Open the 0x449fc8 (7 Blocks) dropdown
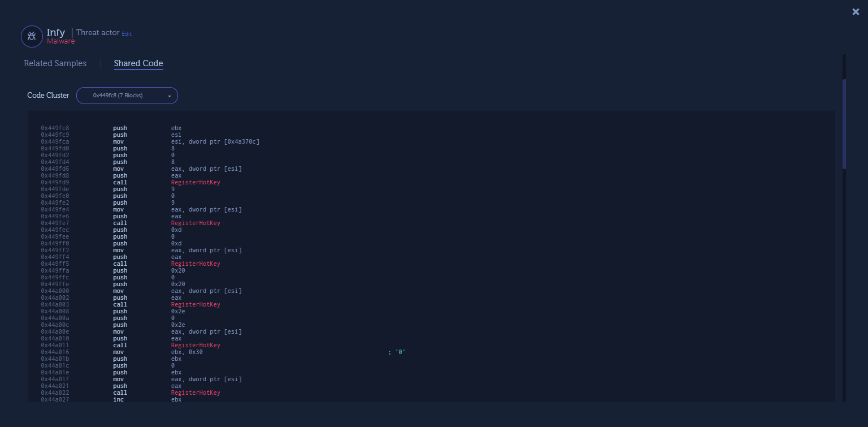The height and width of the screenshot is (427, 868). coord(127,96)
